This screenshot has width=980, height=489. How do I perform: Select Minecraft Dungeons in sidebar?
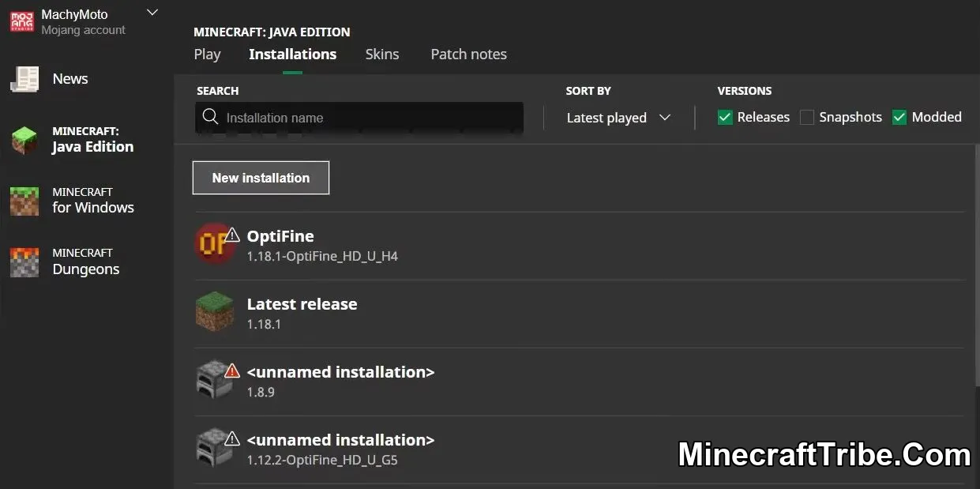pos(87,261)
